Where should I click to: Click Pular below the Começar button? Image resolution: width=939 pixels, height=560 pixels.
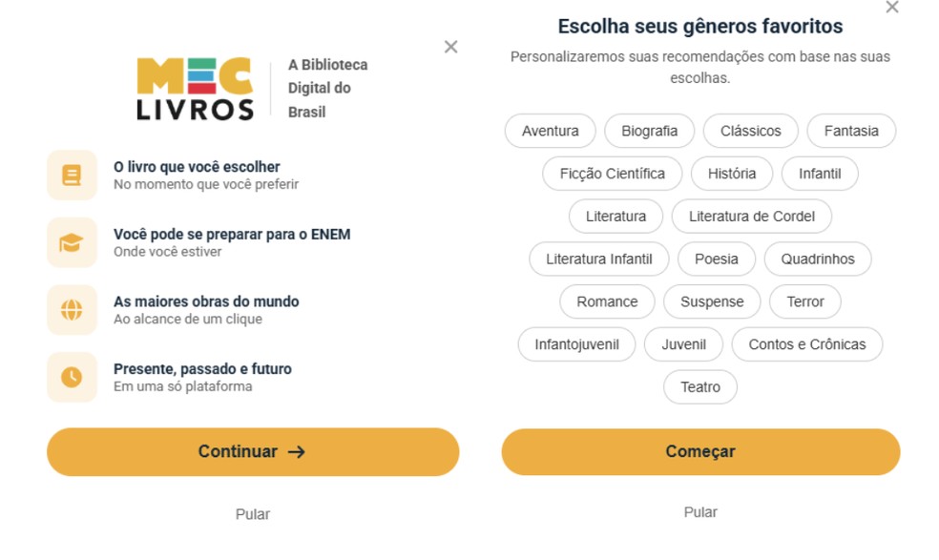(701, 511)
